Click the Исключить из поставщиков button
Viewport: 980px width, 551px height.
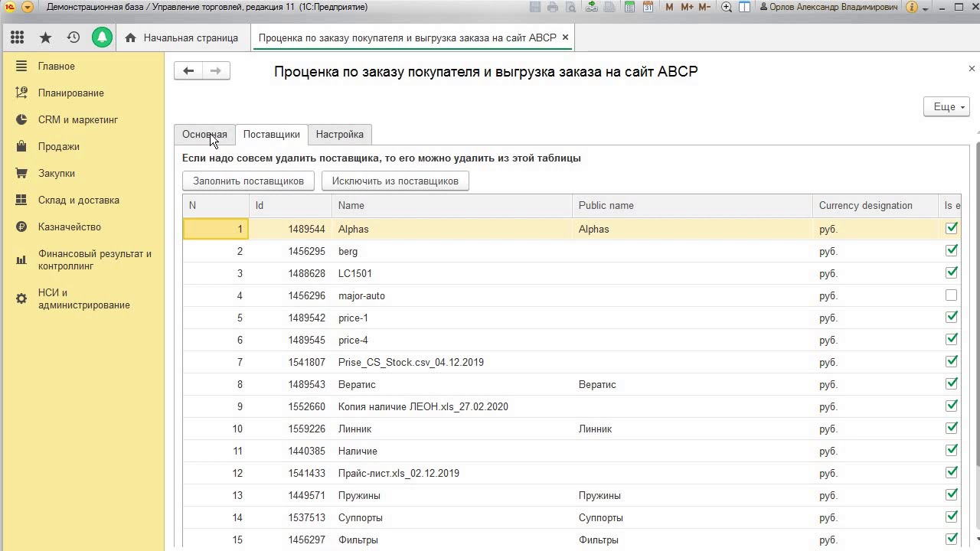395,181
